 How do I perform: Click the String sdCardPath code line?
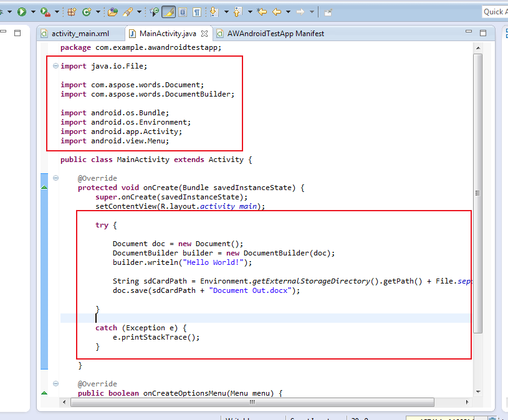(x=292, y=281)
